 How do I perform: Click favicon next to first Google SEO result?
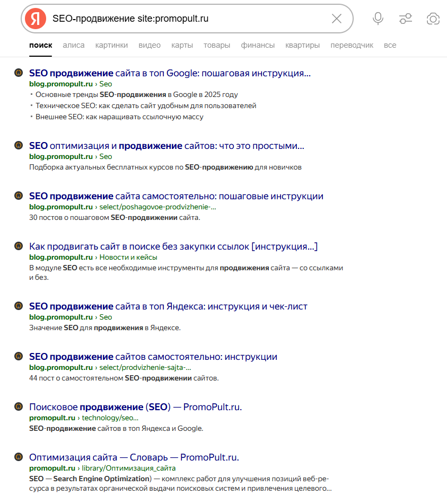point(19,73)
